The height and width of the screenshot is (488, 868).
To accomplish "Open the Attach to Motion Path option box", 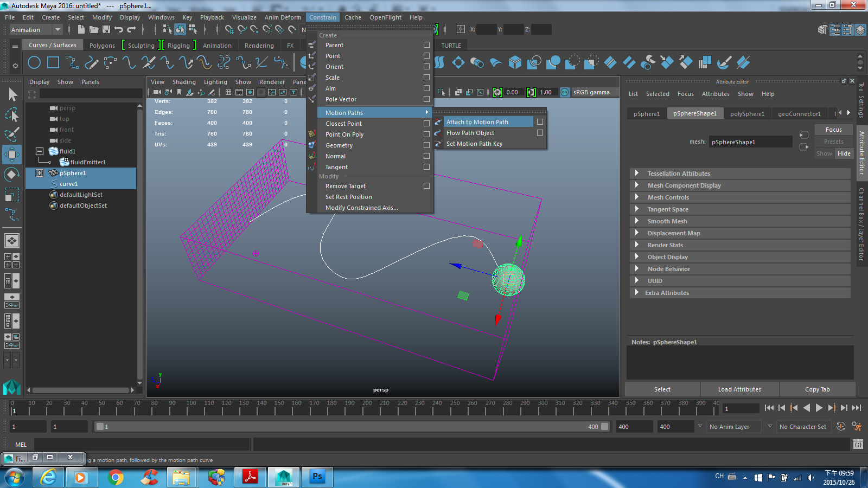I will click(x=540, y=121).
